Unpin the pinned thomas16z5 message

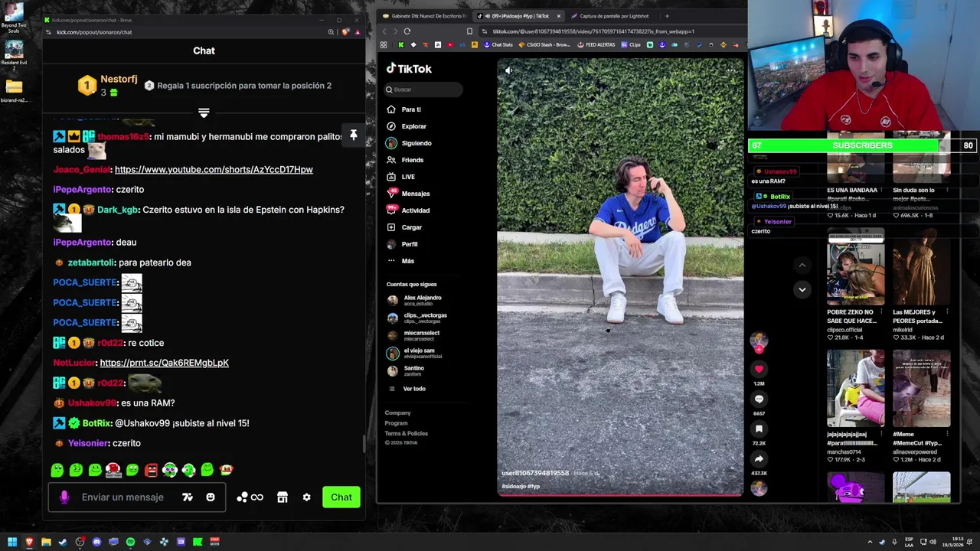(x=354, y=135)
